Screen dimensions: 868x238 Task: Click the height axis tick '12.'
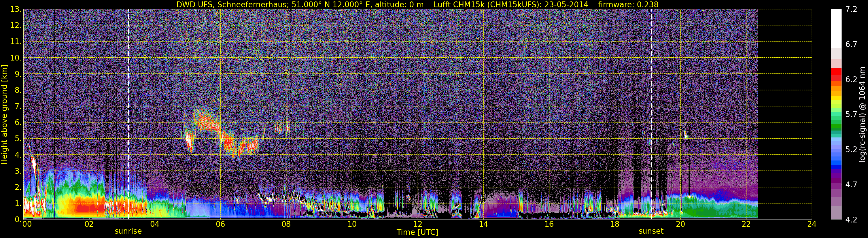click(x=16, y=26)
